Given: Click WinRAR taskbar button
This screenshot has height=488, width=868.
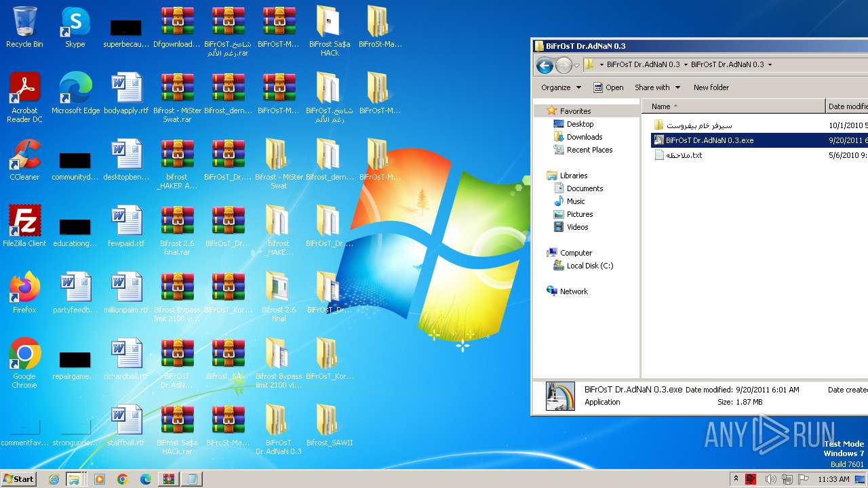Looking at the screenshot, I should click(x=169, y=479).
